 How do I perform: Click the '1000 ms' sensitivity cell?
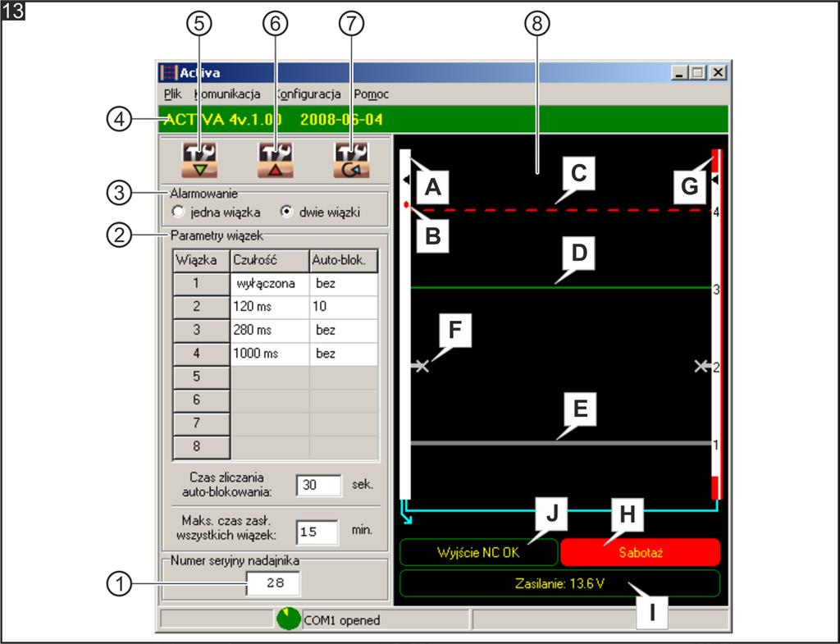(270, 354)
